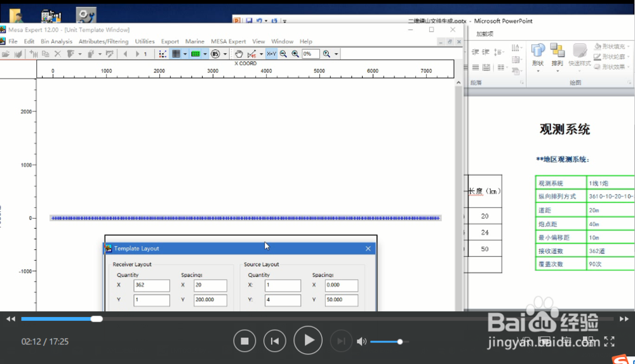The width and height of the screenshot is (635, 364).
Task: Play the video
Action: [x=308, y=340]
